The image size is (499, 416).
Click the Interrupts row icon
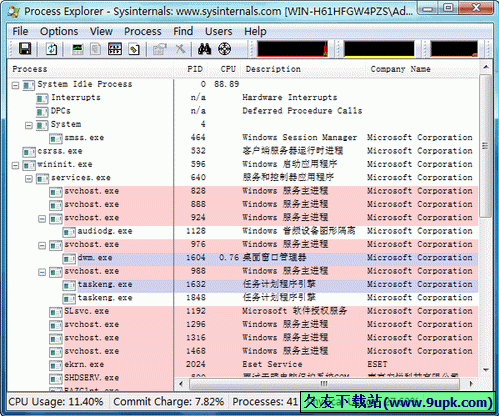[x=42, y=98]
